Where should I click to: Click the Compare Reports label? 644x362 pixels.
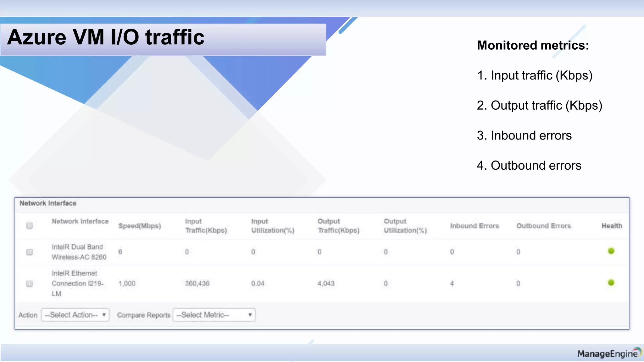click(144, 315)
